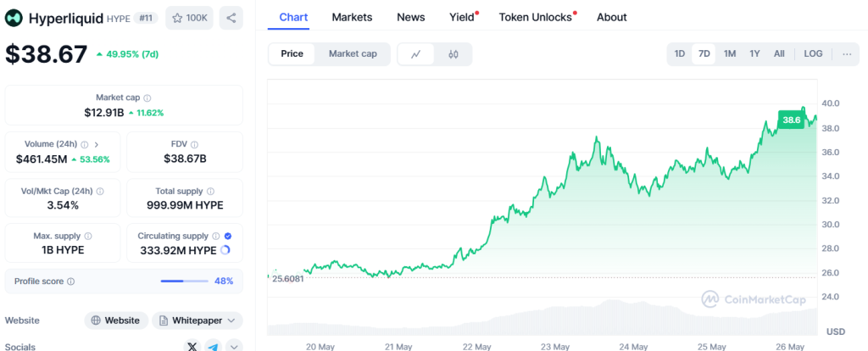868x351 pixels.
Task: Open the X (Twitter) social icon
Action: point(192,347)
